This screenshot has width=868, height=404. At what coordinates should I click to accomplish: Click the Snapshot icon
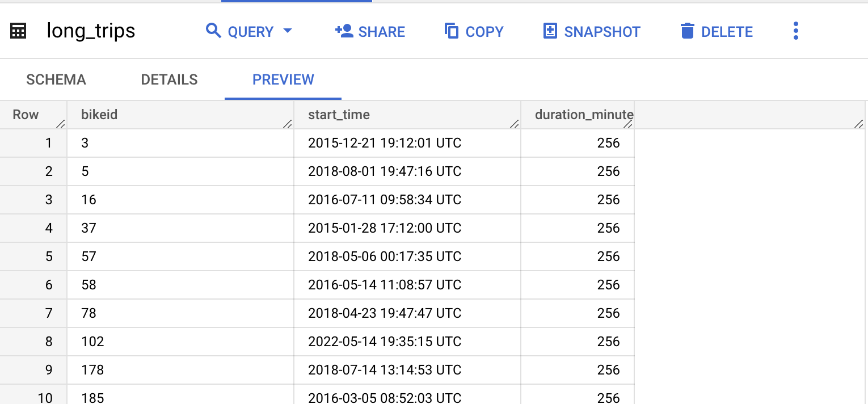coord(550,31)
